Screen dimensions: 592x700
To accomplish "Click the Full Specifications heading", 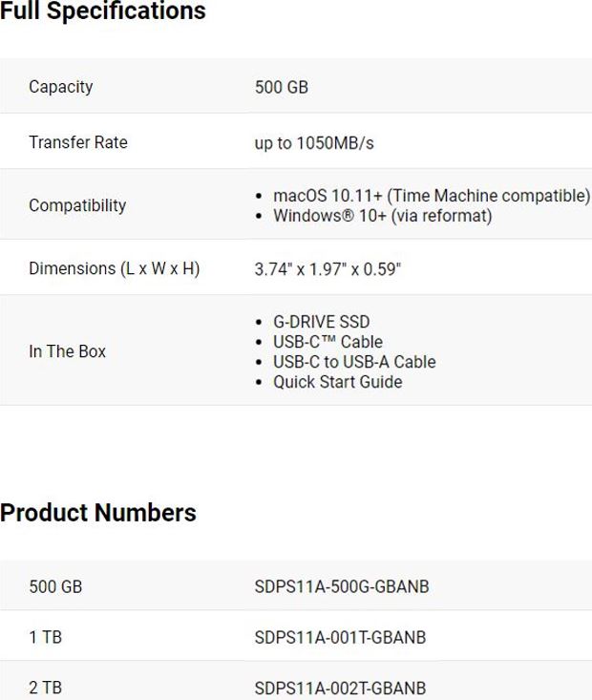I will click(x=102, y=11).
